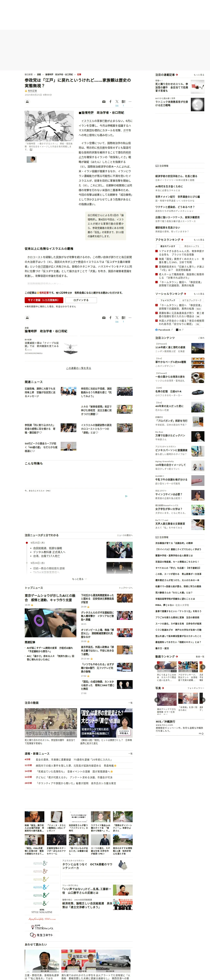
Task: Open トップページへ link
Action: pyautogui.click(x=126, y=588)
